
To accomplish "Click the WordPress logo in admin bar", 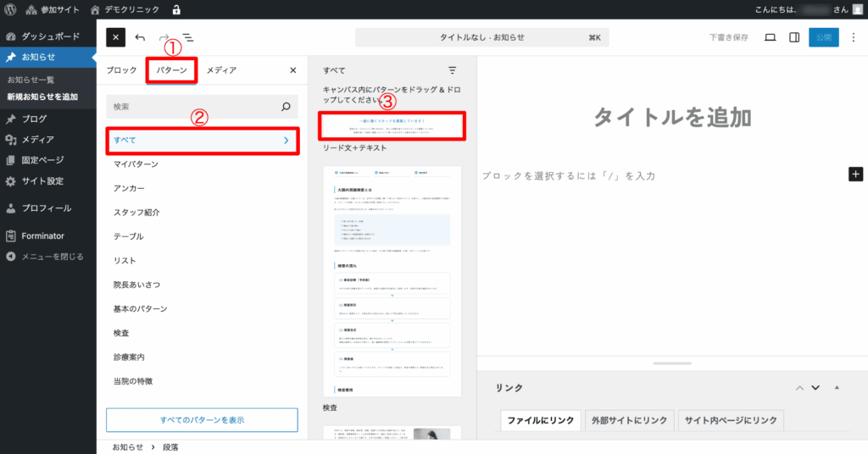I will pos(10,10).
